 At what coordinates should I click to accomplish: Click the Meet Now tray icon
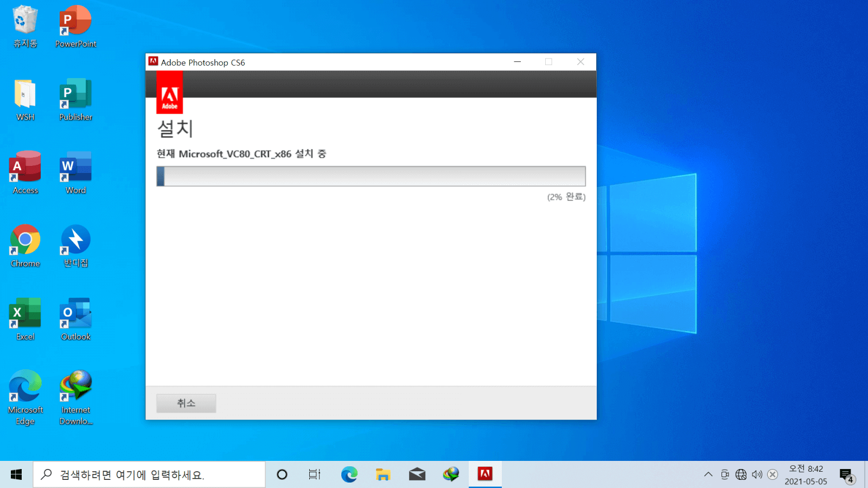pyautogui.click(x=725, y=474)
